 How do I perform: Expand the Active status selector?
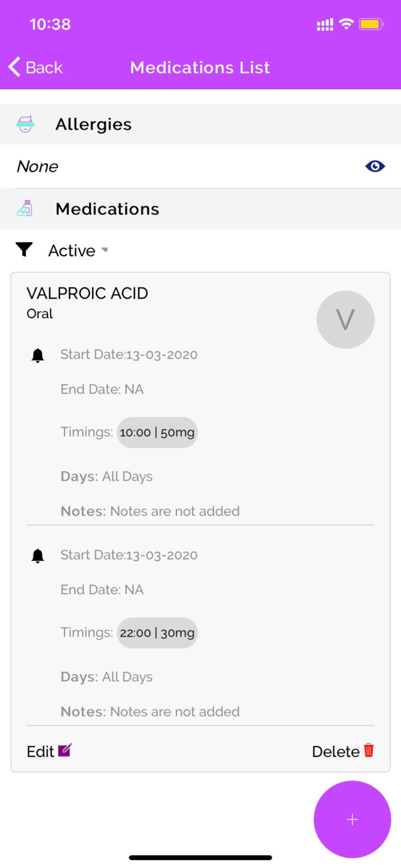[78, 250]
